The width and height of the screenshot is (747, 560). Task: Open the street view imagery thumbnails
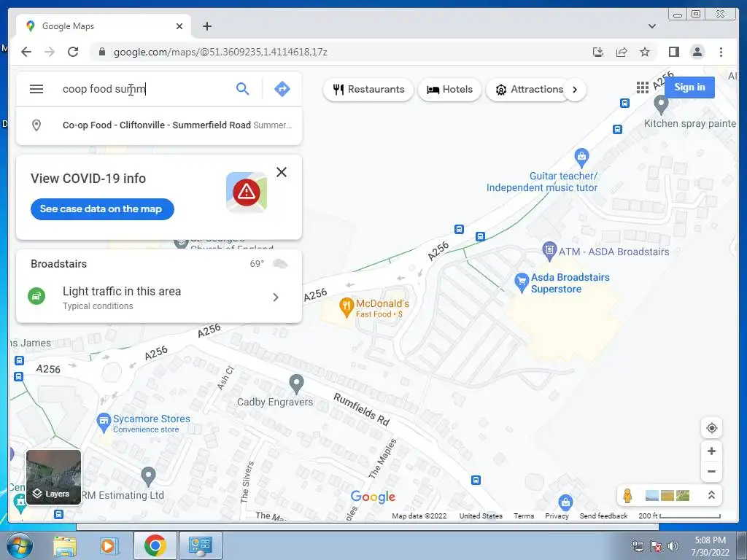667,496
